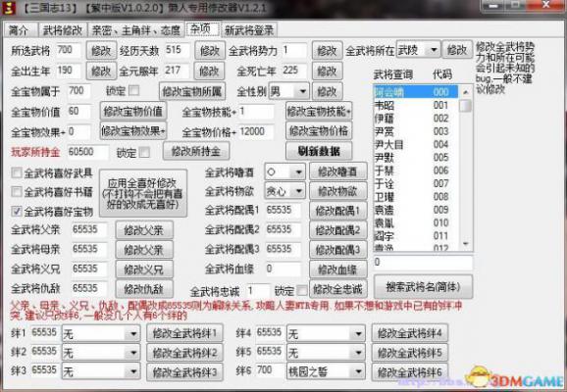
Task: Click list scrollbar down arrow
Action: coord(466,244)
